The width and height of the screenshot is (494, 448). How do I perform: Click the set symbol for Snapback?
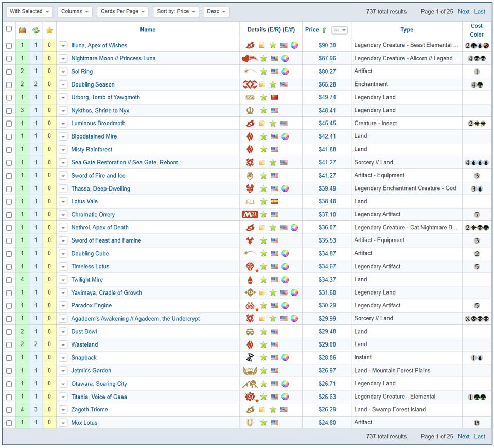(250, 357)
